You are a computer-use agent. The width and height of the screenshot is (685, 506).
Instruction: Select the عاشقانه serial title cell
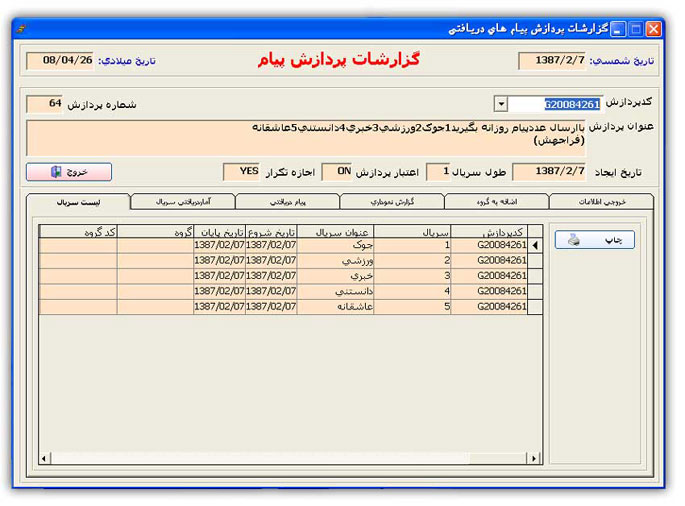335,306
